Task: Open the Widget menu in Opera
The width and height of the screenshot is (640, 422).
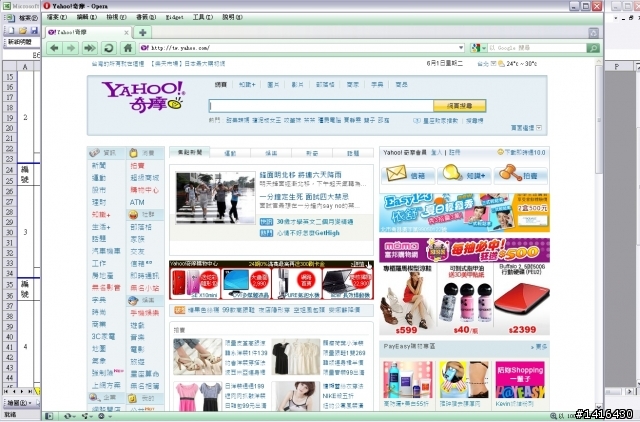Action: 175,17
